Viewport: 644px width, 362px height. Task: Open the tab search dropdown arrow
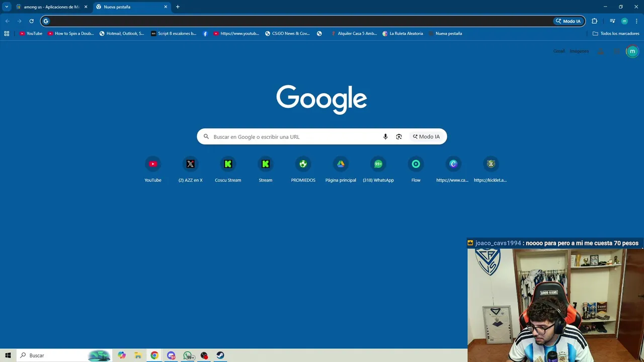pyautogui.click(x=7, y=7)
